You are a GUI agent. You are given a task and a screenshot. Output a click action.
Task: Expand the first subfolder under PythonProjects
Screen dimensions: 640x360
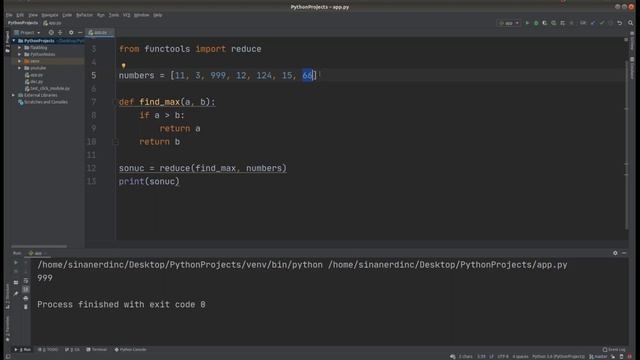[20, 48]
